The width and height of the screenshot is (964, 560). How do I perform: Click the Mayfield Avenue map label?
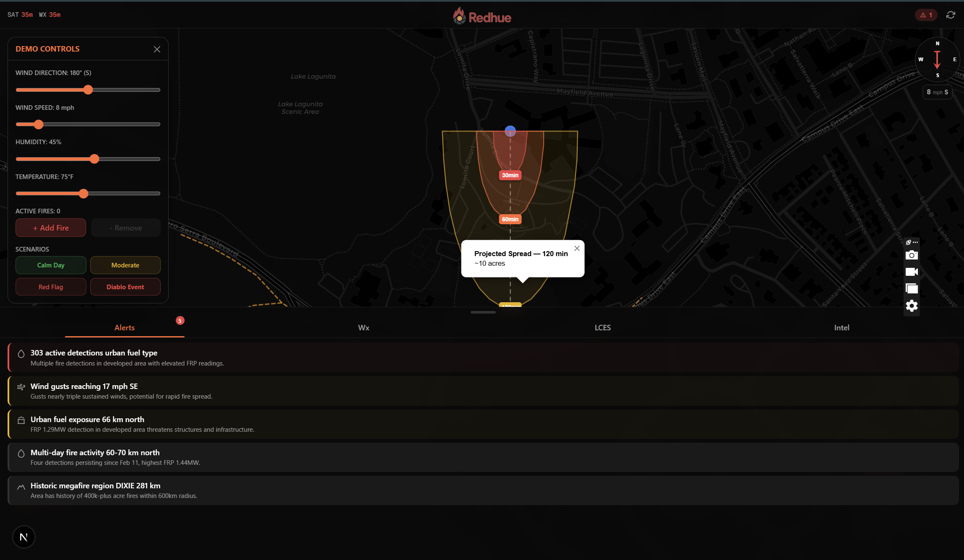pos(585,93)
